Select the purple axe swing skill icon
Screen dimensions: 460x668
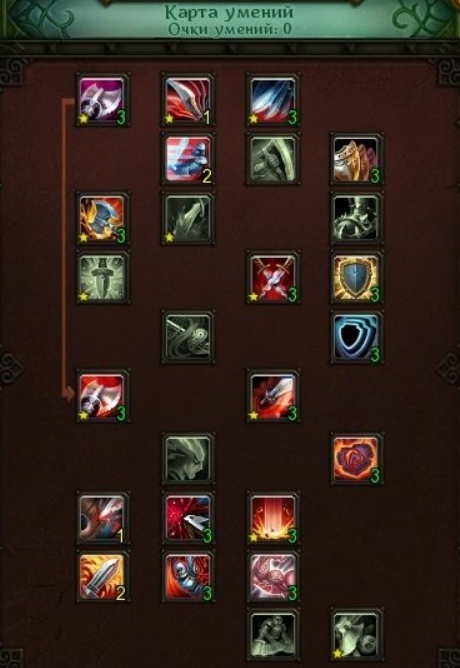[x=103, y=100]
